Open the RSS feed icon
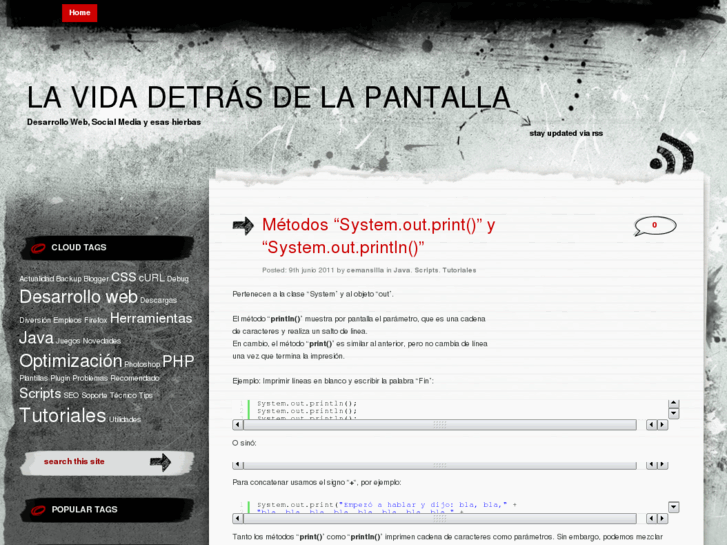The width and height of the screenshot is (727, 545). [x=671, y=154]
